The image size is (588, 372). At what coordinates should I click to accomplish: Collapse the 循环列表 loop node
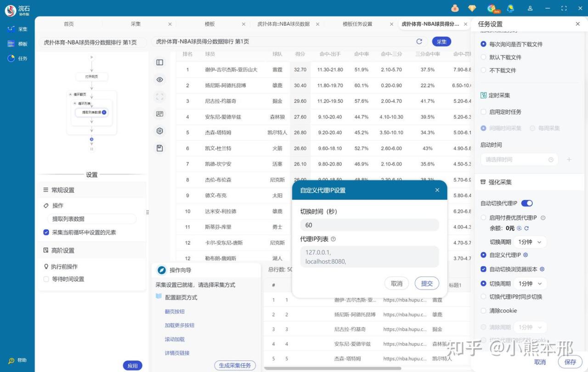pos(75,103)
